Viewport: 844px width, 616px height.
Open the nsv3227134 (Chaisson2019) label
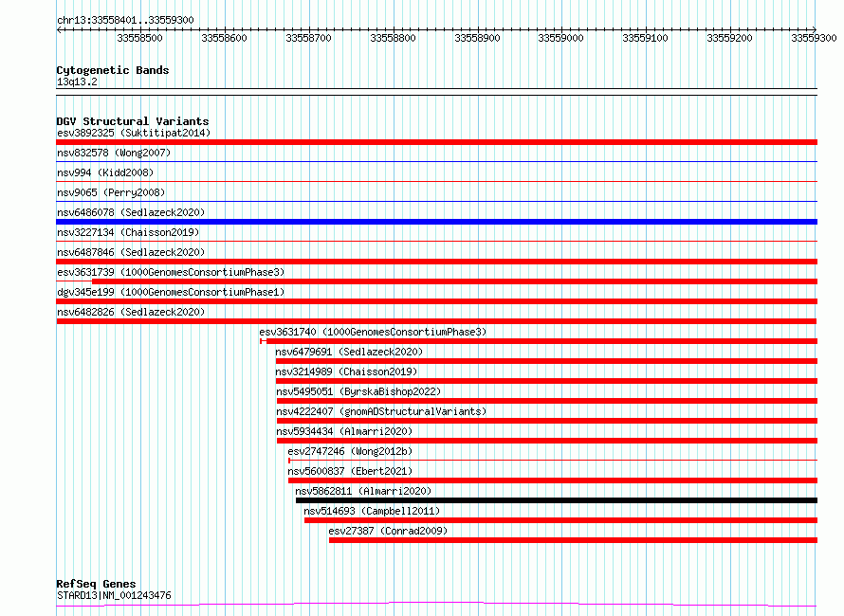tap(128, 232)
